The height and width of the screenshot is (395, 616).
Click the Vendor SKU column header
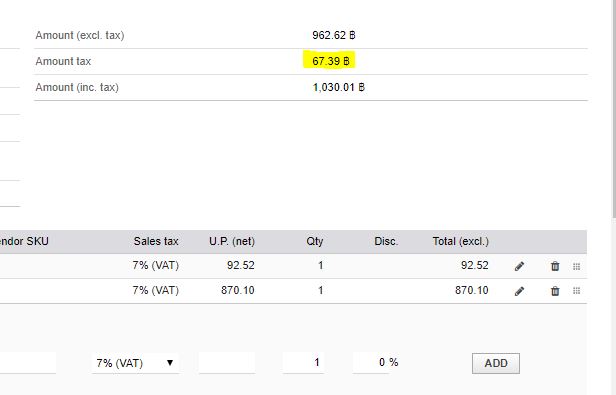24,241
